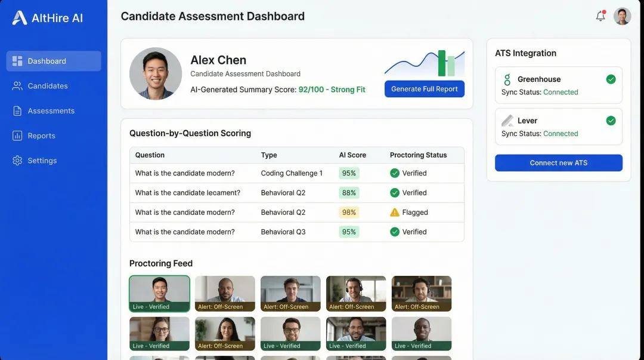Viewport: 644px width, 360px height.
Task: Click the Lever integration icon
Action: 507,120
